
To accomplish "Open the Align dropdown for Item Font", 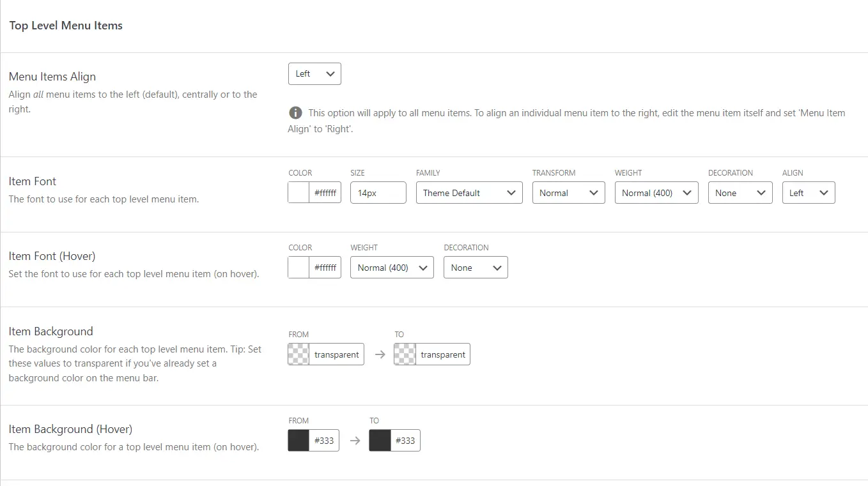I will [809, 192].
